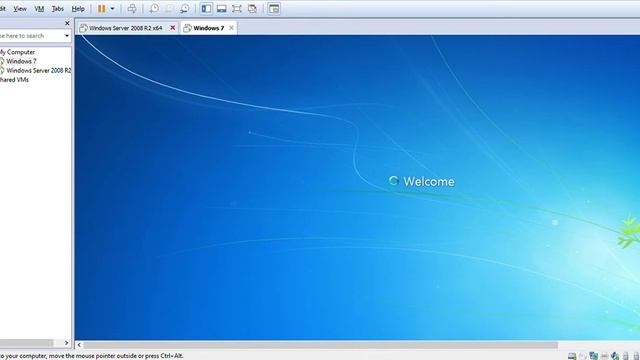The image size is (640, 360).
Task: Close the Windows Server 2008 R2 x64 tab
Action: point(173,28)
